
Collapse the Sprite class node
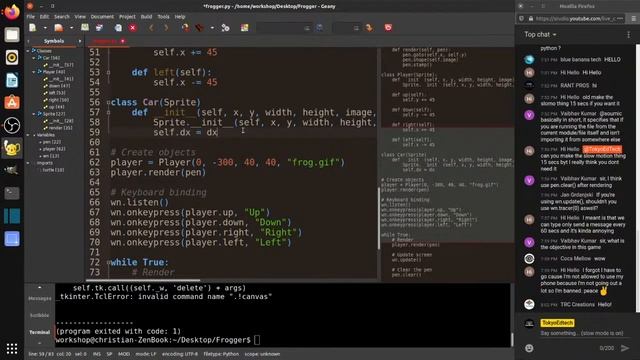(x=34, y=114)
